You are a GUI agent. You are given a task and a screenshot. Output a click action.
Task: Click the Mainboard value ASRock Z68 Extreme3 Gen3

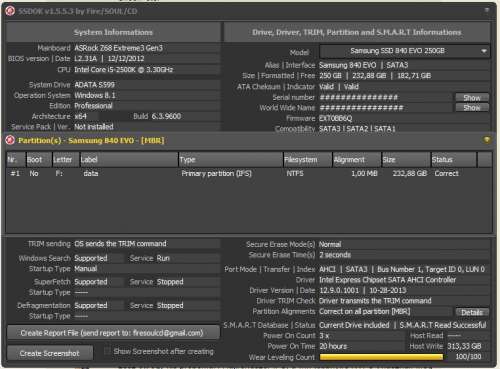click(118, 48)
